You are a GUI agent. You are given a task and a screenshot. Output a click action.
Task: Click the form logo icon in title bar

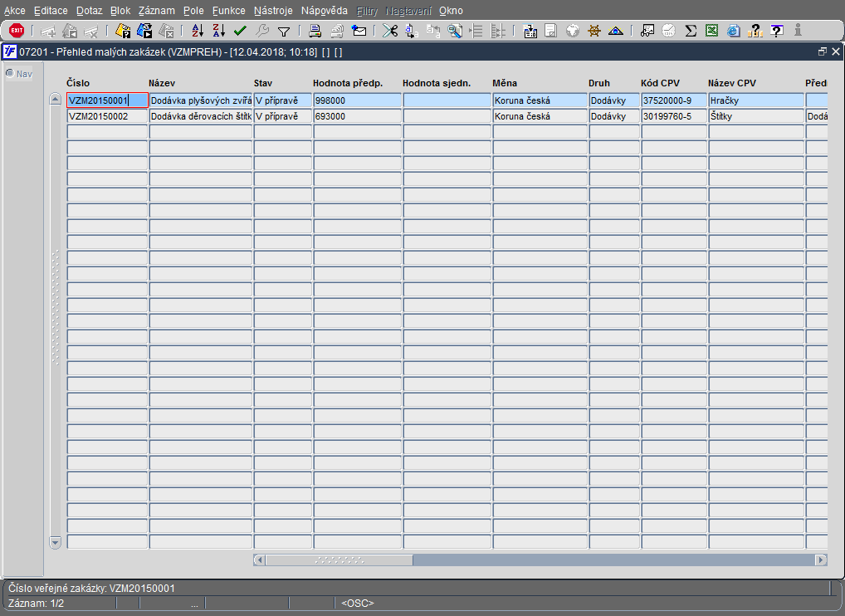coord(10,51)
